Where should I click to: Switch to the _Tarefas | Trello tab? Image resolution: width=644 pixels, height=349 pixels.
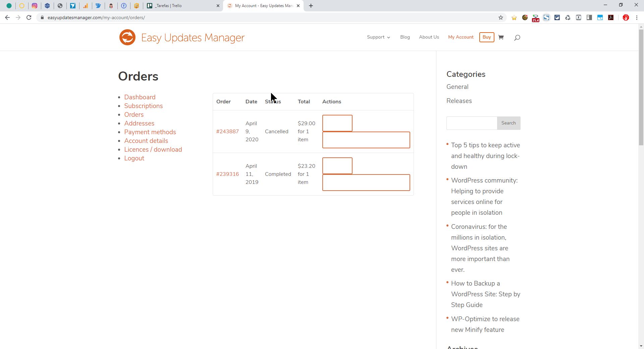click(183, 6)
